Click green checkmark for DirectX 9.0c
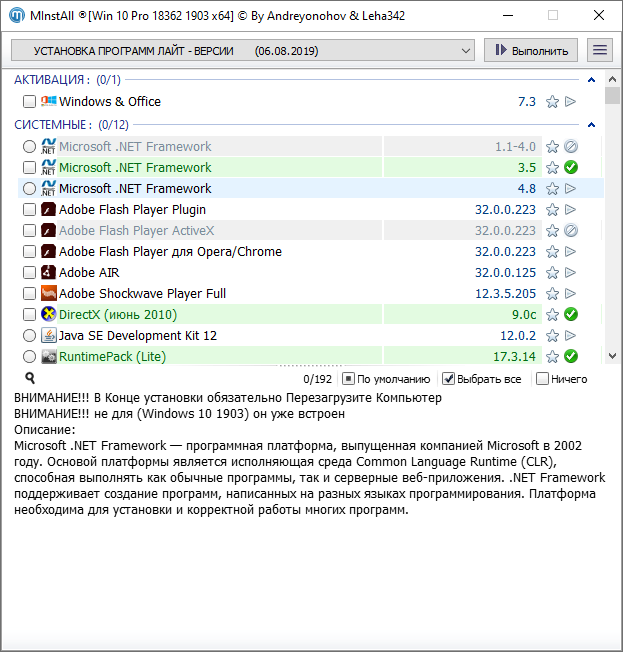The image size is (623, 652). [571, 314]
